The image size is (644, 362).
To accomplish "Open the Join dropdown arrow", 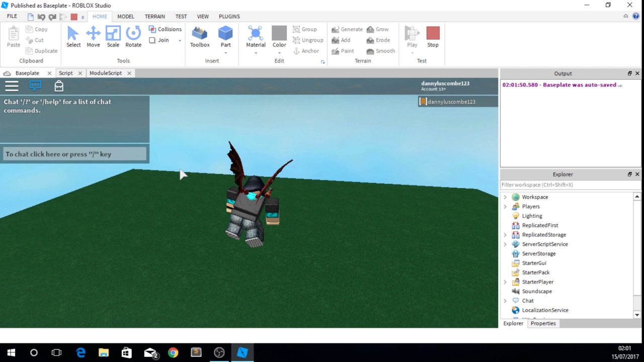I will click(x=180, y=41).
